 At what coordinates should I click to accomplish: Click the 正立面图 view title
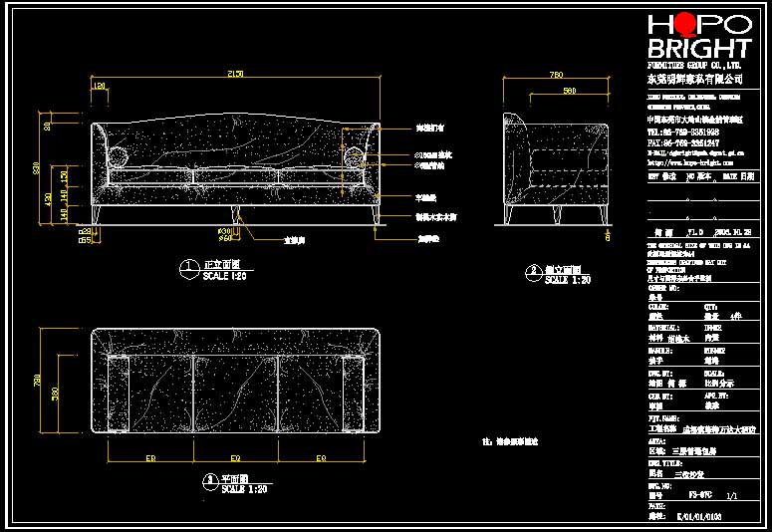222,265
